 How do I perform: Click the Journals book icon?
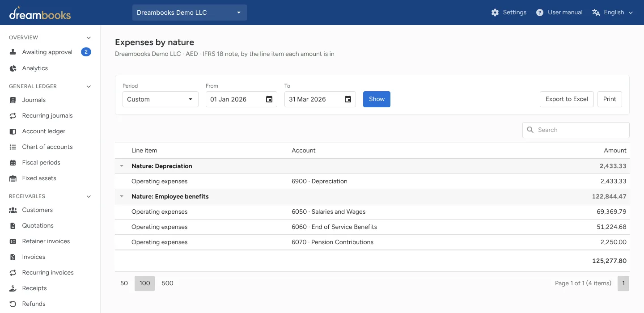[x=13, y=100]
